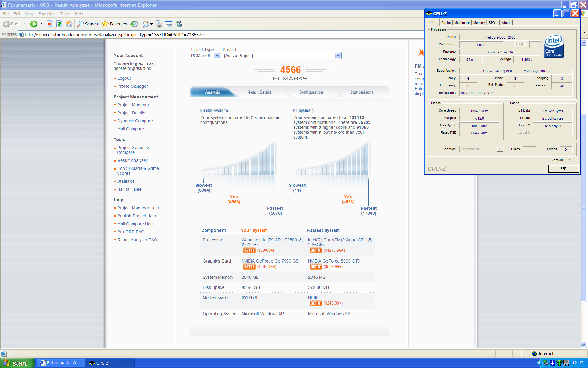Open browsing History clock icon
The image size is (588, 368).
point(134,24)
